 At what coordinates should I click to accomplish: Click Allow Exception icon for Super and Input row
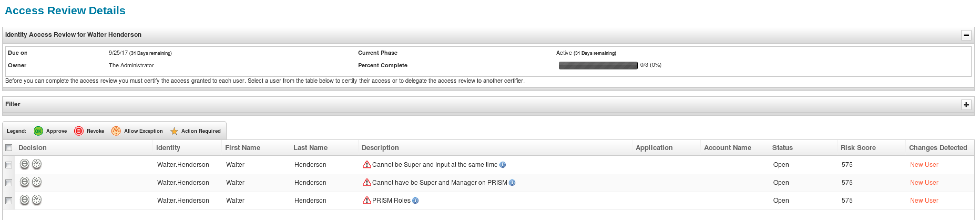click(37, 164)
